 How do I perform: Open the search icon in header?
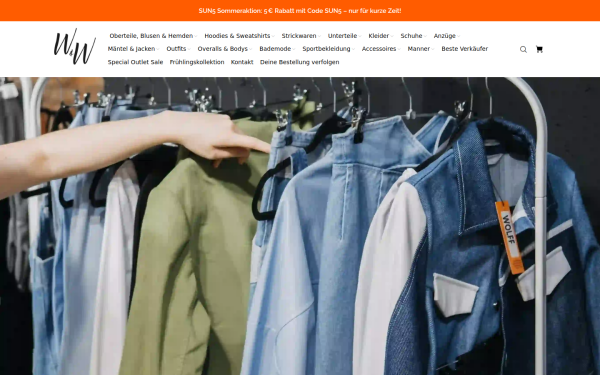[523, 49]
